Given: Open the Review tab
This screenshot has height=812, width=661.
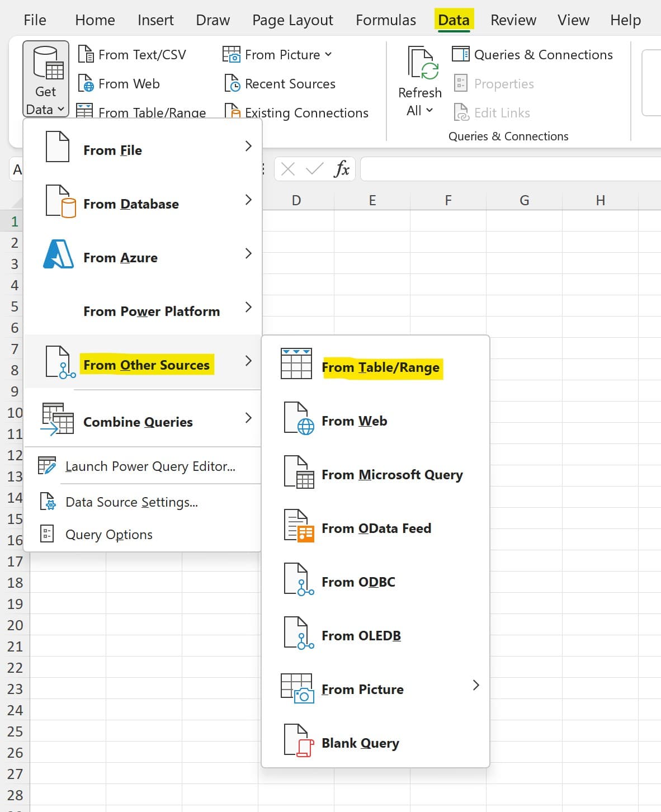Looking at the screenshot, I should coord(513,20).
